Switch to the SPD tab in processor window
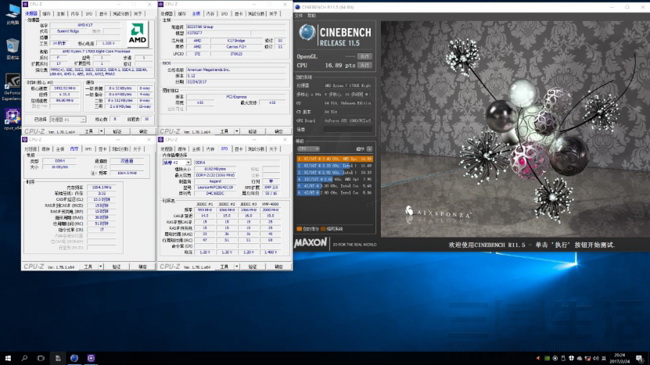Image resolution: width=650 pixels, height=365 pixels. 89,14
